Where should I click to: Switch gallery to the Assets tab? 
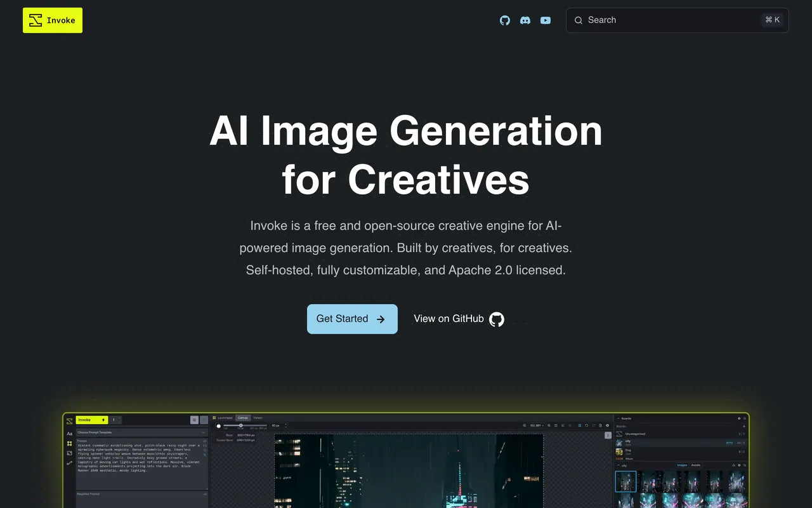[696, 465]
